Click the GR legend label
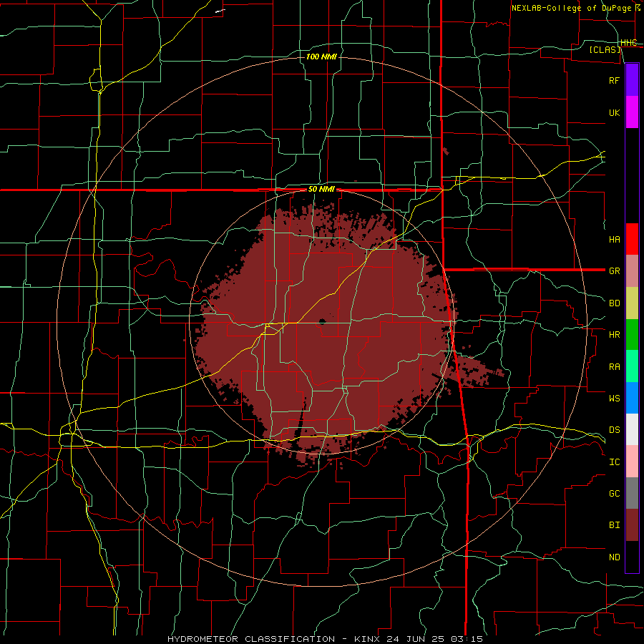 pos(614,271)
